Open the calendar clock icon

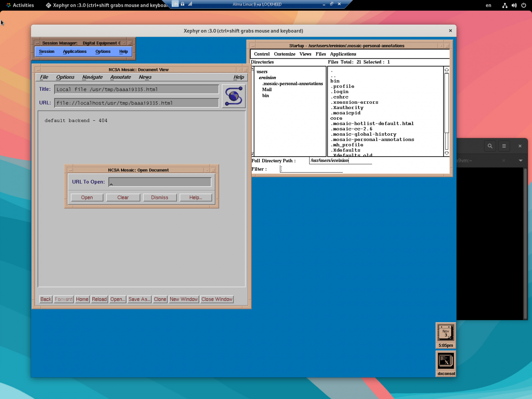coord(445,333)
